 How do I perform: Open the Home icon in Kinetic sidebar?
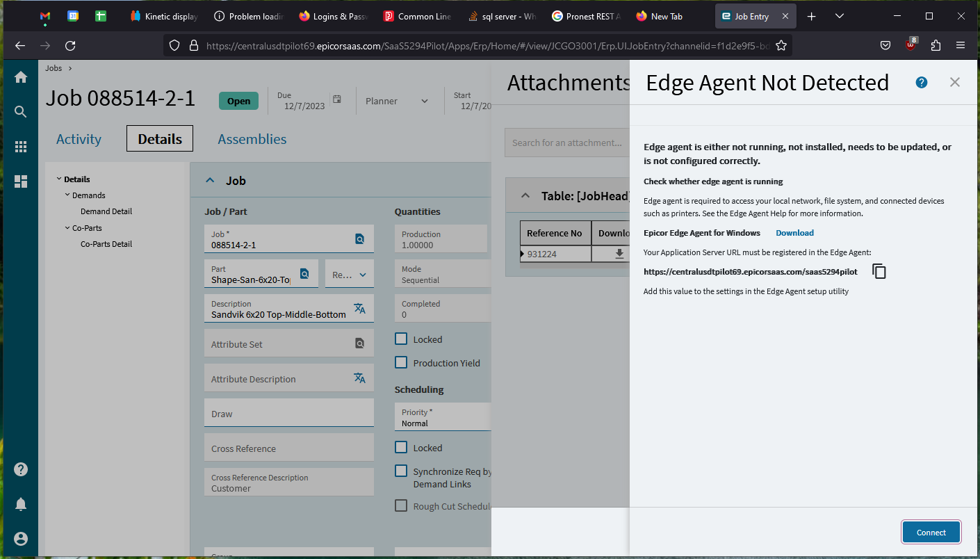[x=21, y=77]
